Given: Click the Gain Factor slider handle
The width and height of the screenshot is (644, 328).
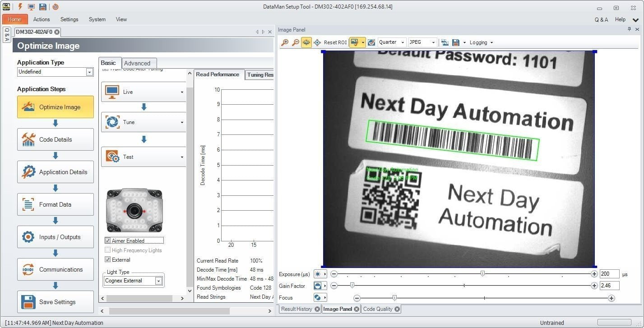Looking at the screenshot, I should point(352,285).
